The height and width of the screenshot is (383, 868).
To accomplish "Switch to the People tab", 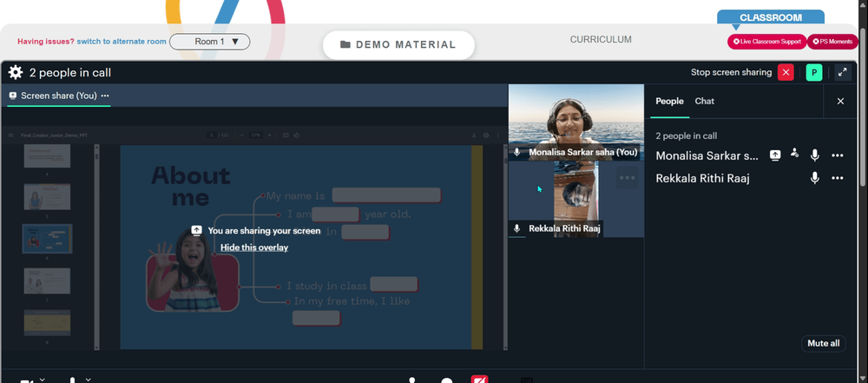I will click(669, 101).
